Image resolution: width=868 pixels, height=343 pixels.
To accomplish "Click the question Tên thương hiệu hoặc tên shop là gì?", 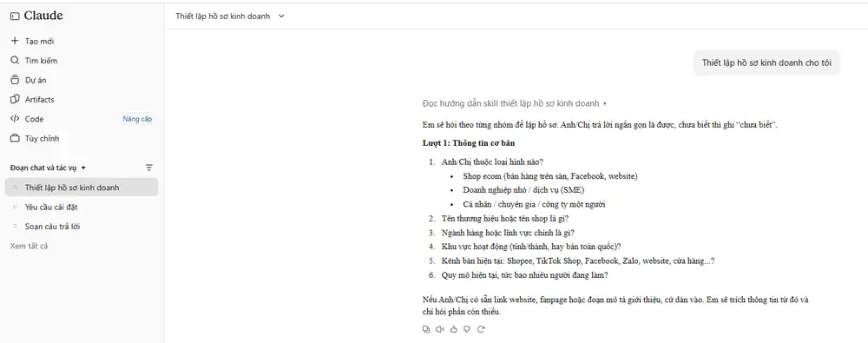I will pos(505,218).
